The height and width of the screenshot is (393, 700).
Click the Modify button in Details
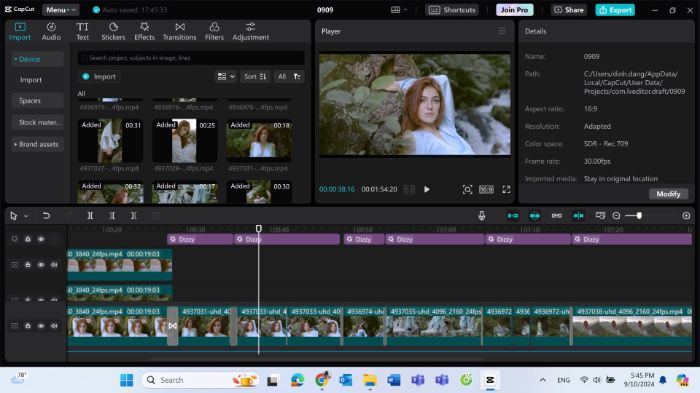pyautogui.click(x=668, y=194)
